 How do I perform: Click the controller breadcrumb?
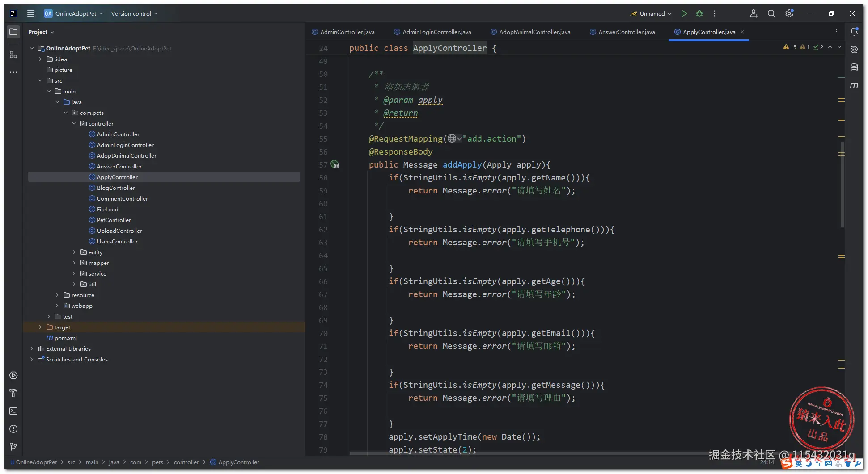pyautogui.click(x=186, y=462)
